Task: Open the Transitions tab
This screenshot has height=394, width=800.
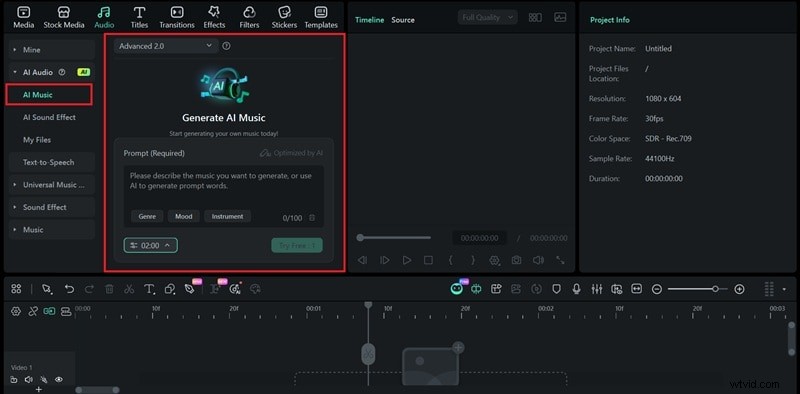Action: pos(177,17)
